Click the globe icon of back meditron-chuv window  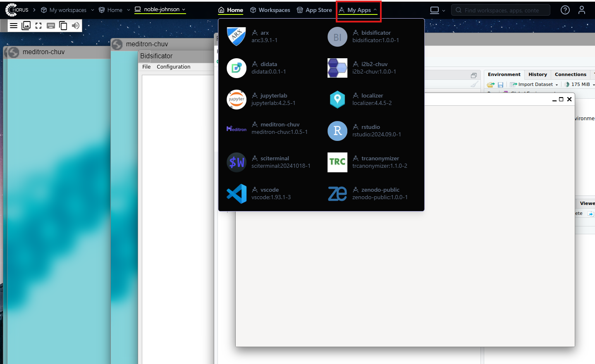coord(117,44)
